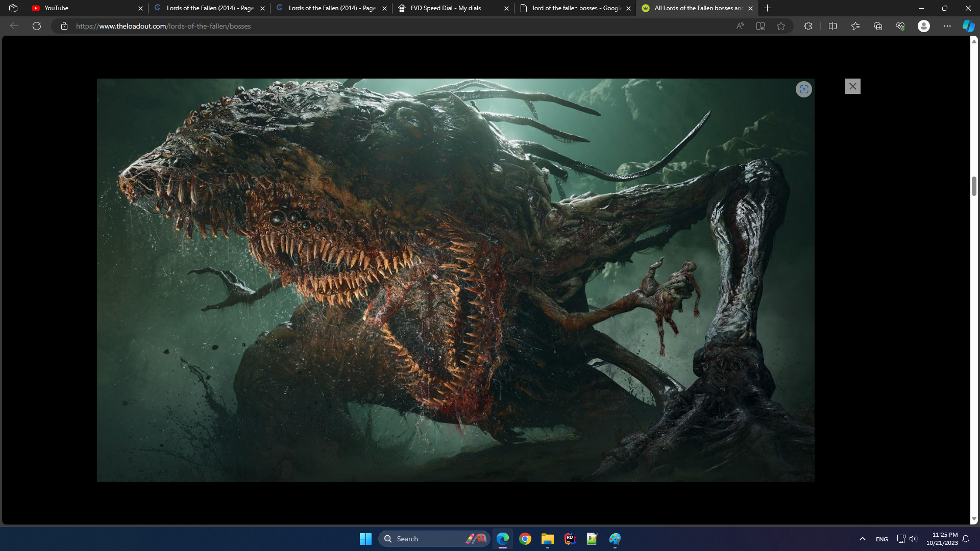
Task: Add page to favorites star icon
Action: (x=781, y=26)
